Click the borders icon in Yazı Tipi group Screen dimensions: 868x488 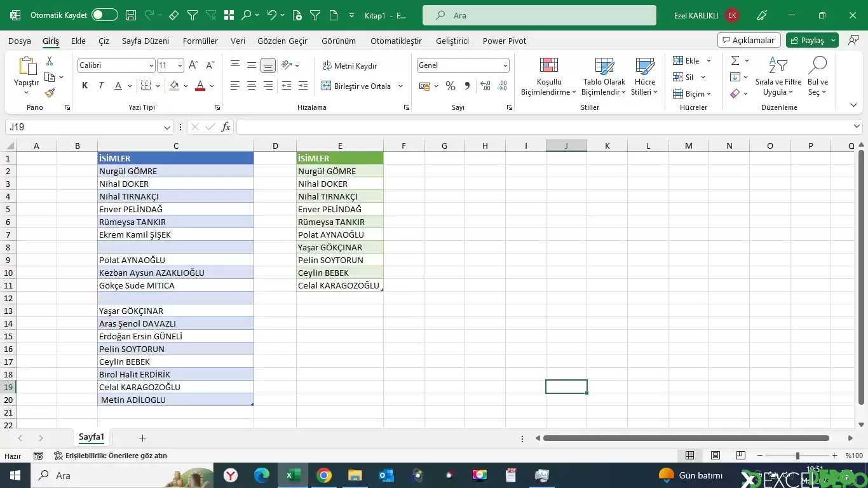[146, 86]
